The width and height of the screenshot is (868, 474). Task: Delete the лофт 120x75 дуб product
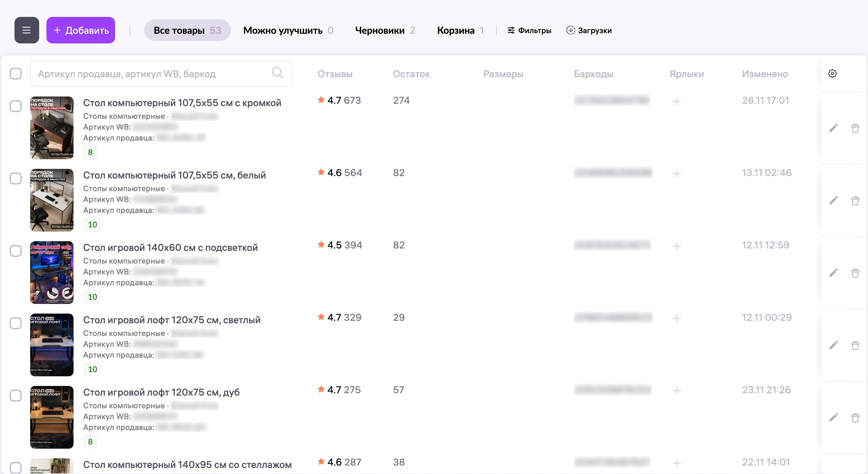click(x=855, y=418)
